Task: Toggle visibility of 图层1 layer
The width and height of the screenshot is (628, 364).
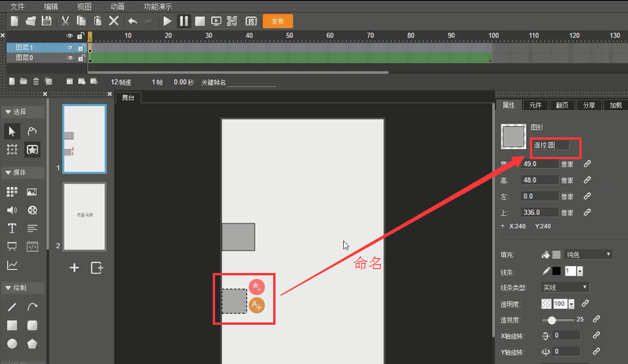Action: (x=70, y=48)
